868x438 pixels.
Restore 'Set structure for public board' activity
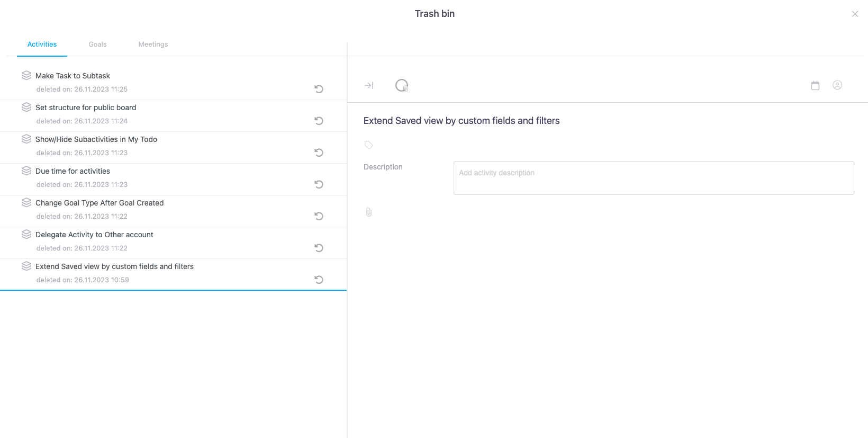coord(319,121)
